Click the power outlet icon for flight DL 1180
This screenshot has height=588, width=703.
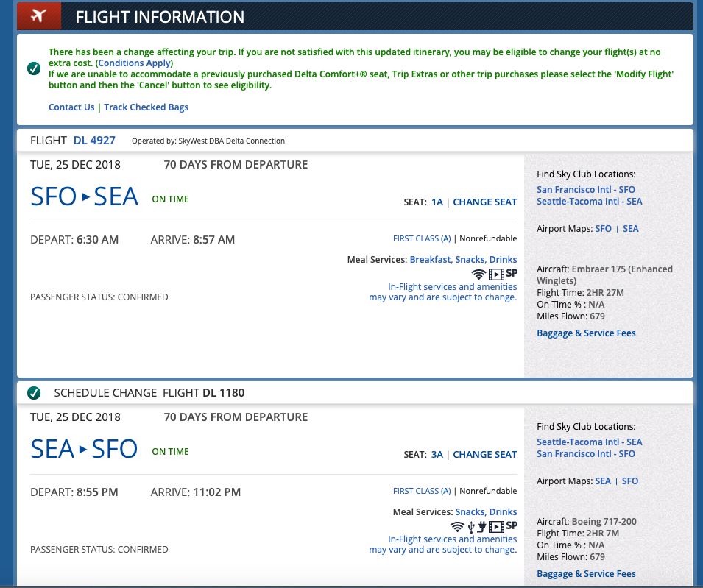(x=481, y=526)
